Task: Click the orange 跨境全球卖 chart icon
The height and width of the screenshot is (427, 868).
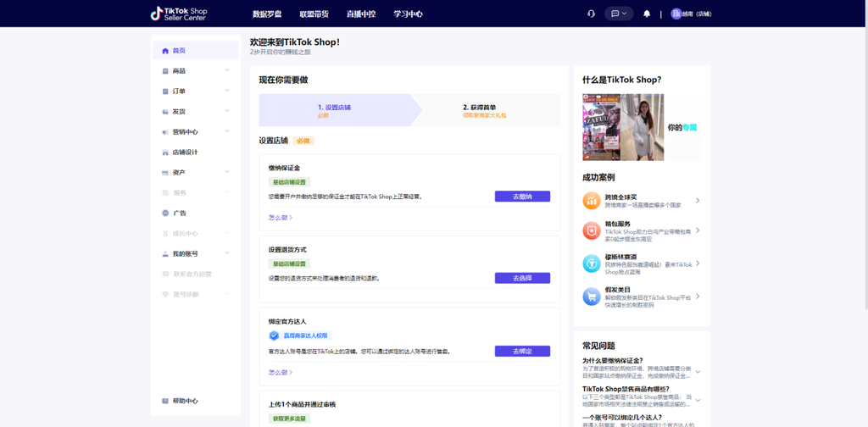Action: coord(591,200)
